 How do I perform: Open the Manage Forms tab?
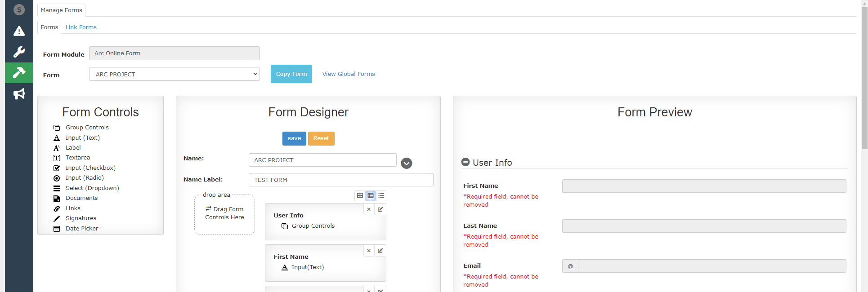62,10
